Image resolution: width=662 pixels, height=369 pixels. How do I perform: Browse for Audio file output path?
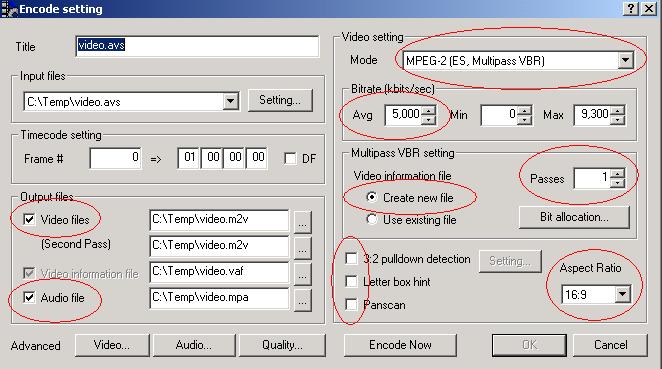pos(302,300)
